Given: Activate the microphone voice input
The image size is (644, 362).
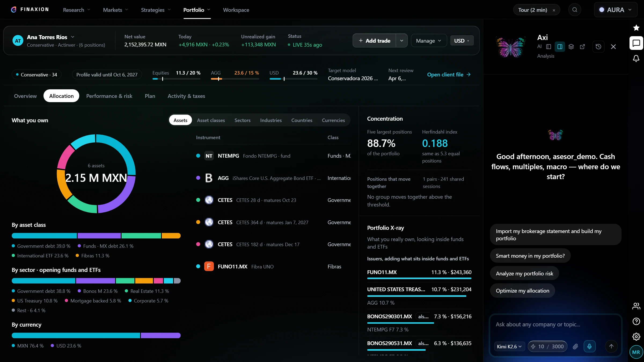Looking at the screenshot, I should point(590,346).
